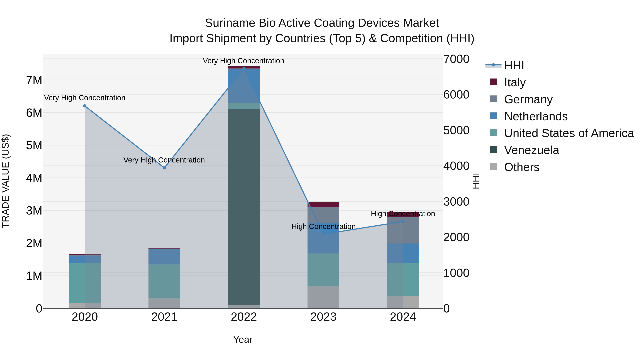The width and height of the screenshot is (644, 362).
Task: Toggle United States of America legend entry
Action: pyautogui.click(x=562, y=133)
